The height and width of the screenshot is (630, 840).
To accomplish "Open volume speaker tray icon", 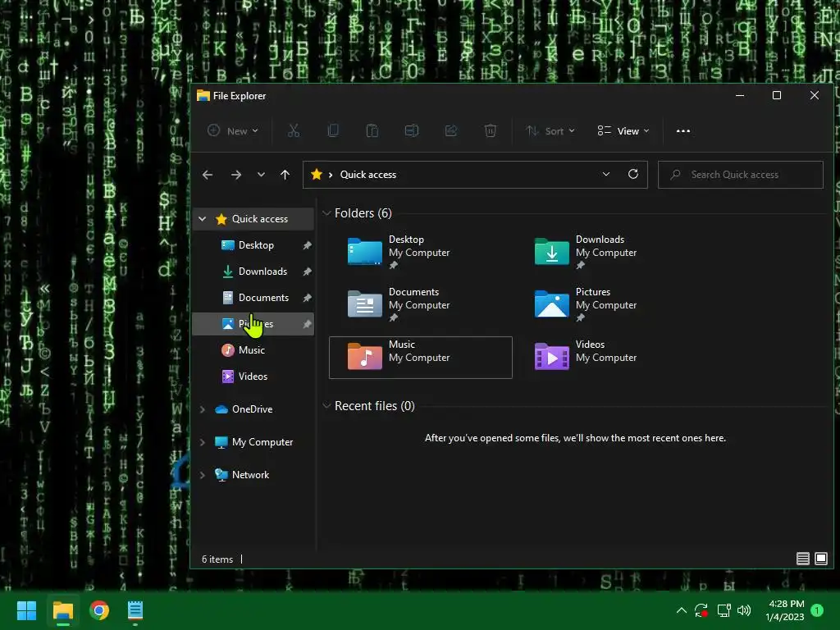I will 743,610.
